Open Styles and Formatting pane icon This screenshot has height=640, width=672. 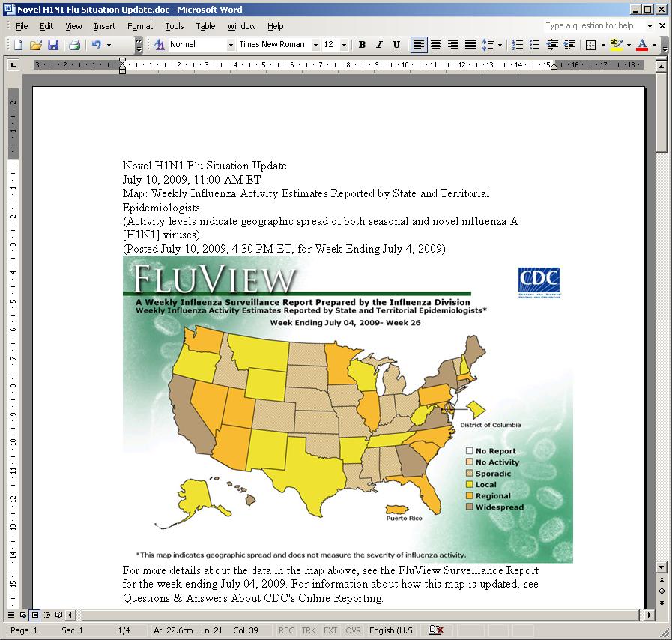(159, 44)
